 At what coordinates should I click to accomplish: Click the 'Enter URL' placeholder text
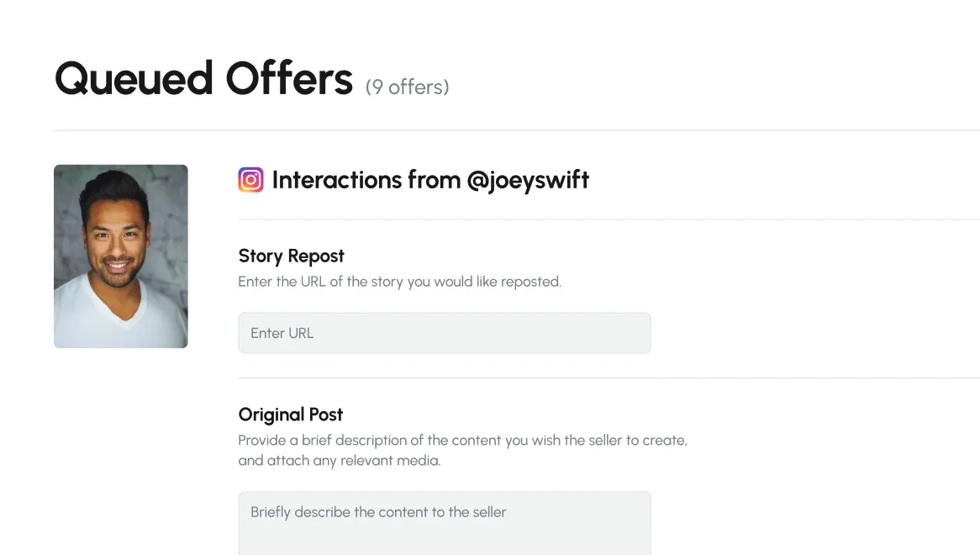(282, 333)
